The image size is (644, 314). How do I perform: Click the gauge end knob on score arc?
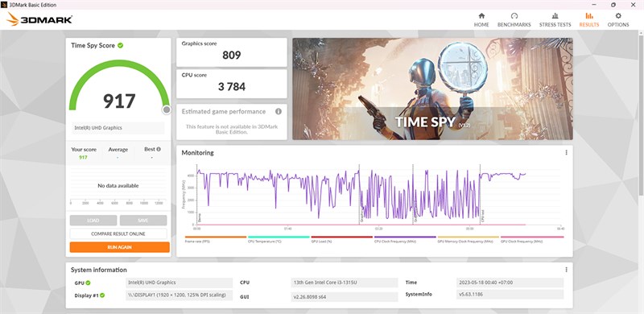[x=167, y=109]
